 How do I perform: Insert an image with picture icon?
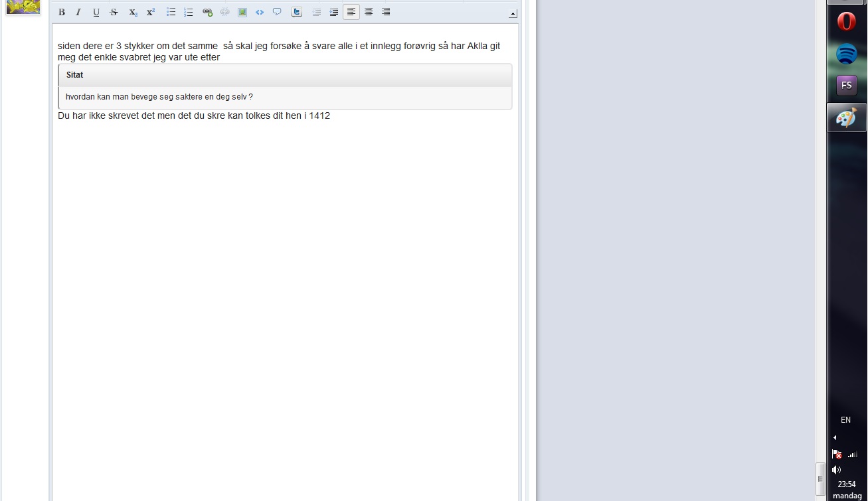pyautogui.click(x=242, y=13)
